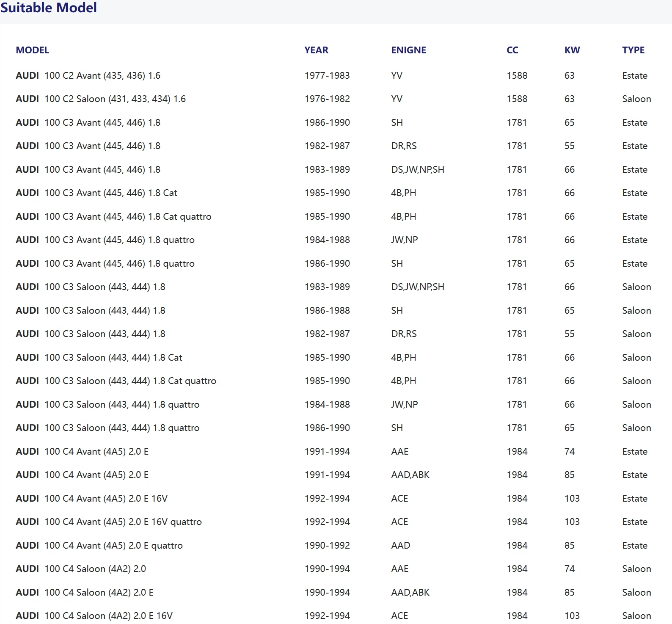Image resolution: width=672 pixels, height=624 pixels.
Task: Click engine 'AAE' in the C4 Saloon 2.0 row
Action: coord(400,569)
